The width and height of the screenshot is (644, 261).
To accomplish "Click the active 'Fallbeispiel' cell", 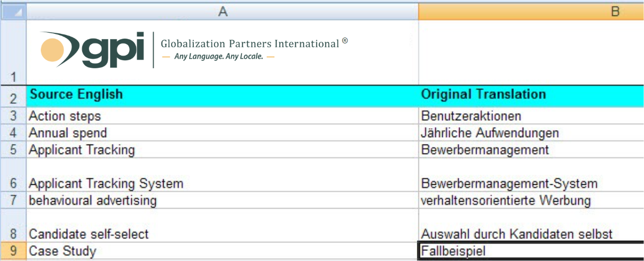I will (530, 251).
